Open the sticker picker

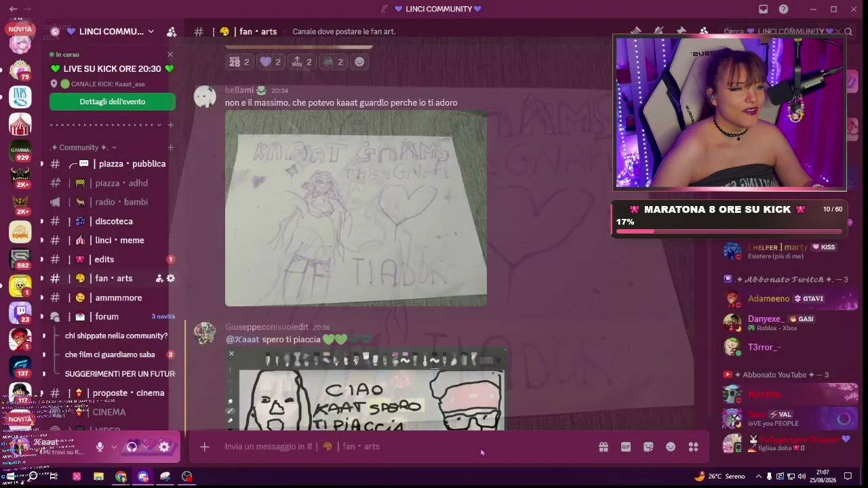pos(648,447)
